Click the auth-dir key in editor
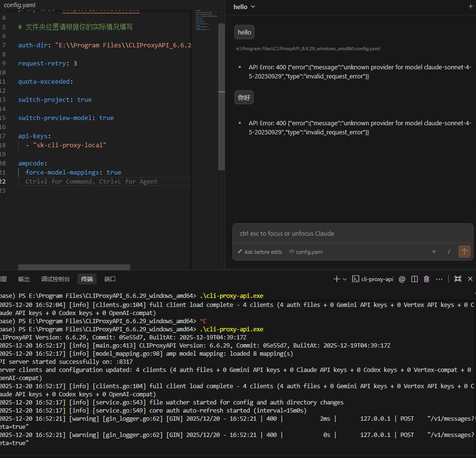 (x=33, y=45)
